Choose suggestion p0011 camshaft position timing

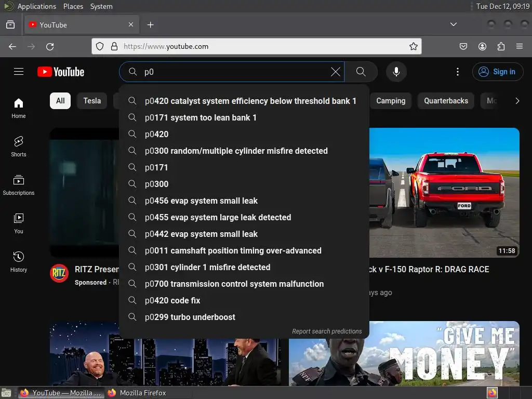pos(244,250)
